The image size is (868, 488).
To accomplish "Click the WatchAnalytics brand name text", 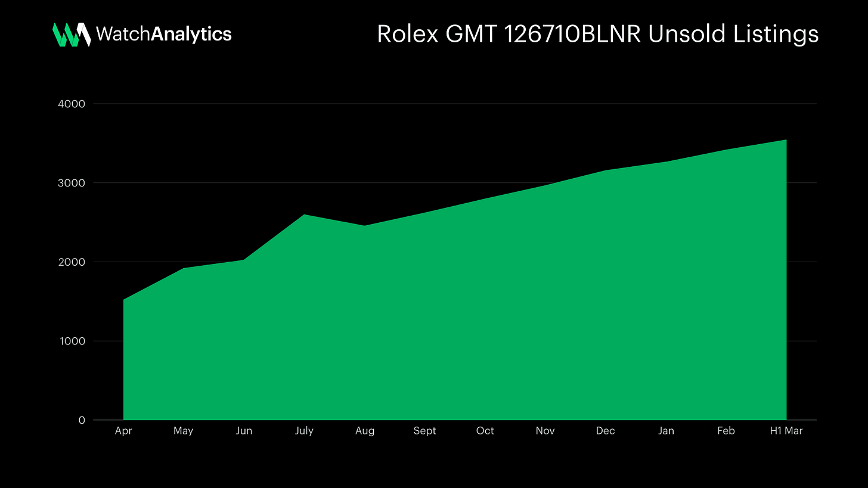I will click(x=163, y=35).
